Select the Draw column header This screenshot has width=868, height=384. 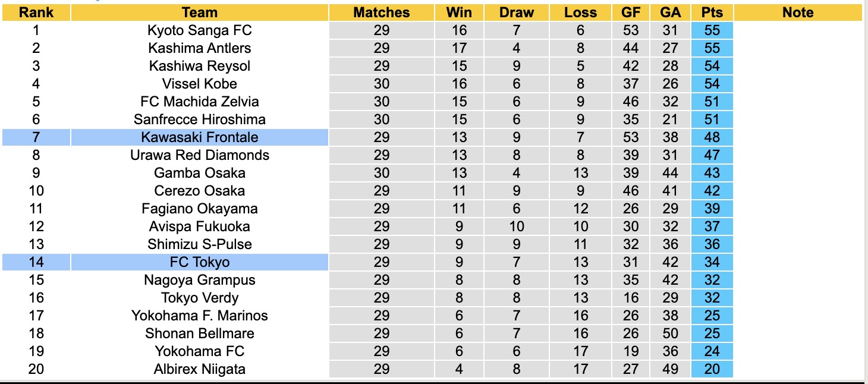[516, 12]
